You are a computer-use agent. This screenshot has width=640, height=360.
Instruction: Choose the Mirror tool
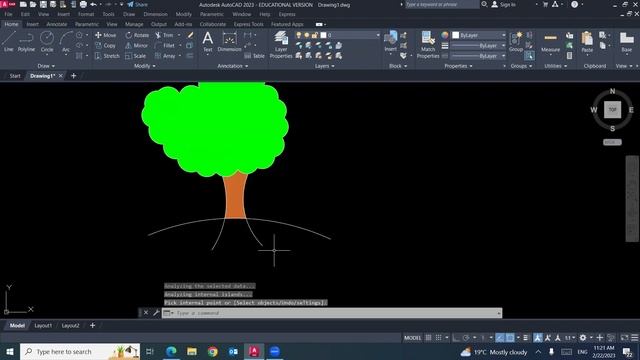137,45
